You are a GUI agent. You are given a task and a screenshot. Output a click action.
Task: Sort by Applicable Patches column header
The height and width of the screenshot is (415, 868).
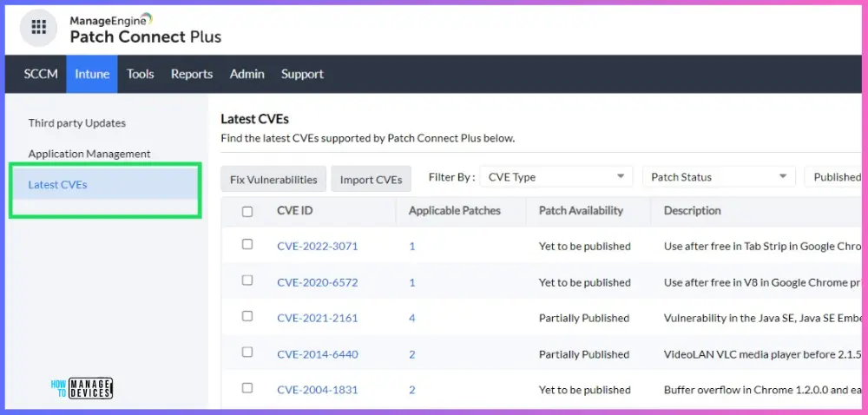click(x=455, y=211)
